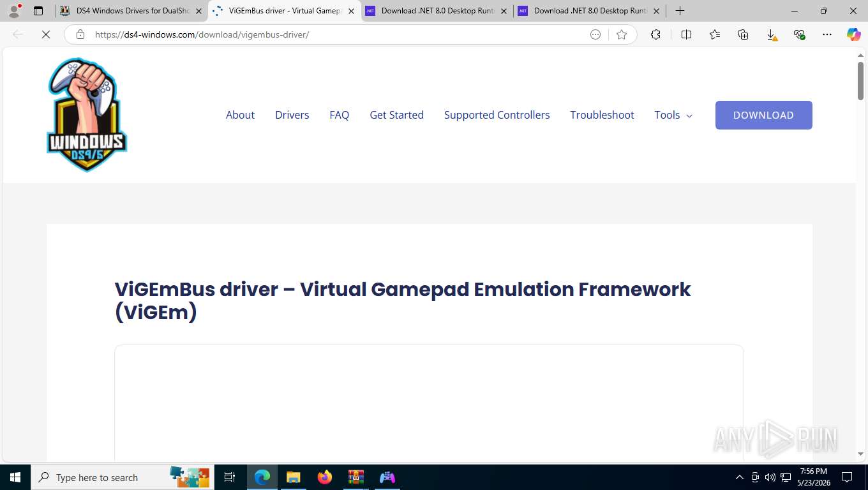Open the page reader options icon
The height and width of the screenshot is (490, 868).
click(595, 34)
